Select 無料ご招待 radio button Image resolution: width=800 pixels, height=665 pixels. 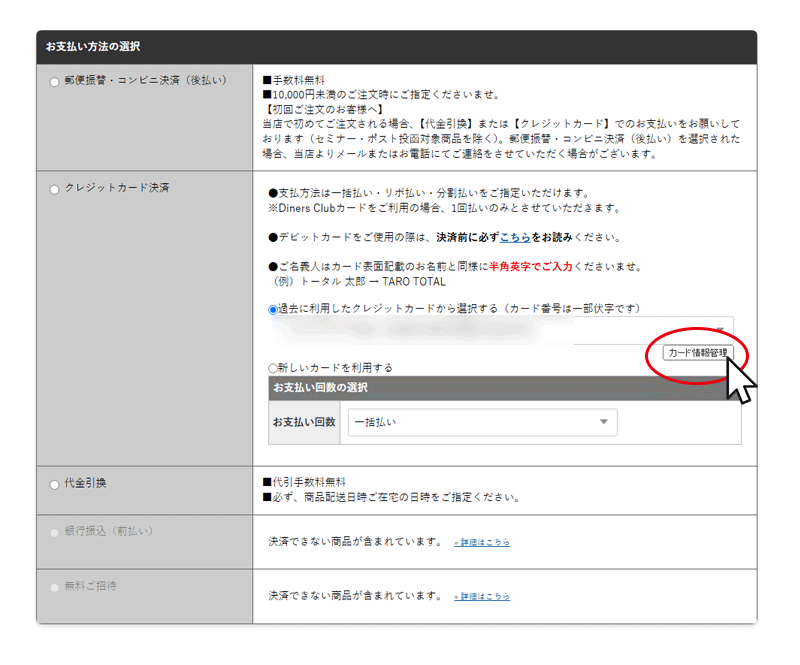54,587
